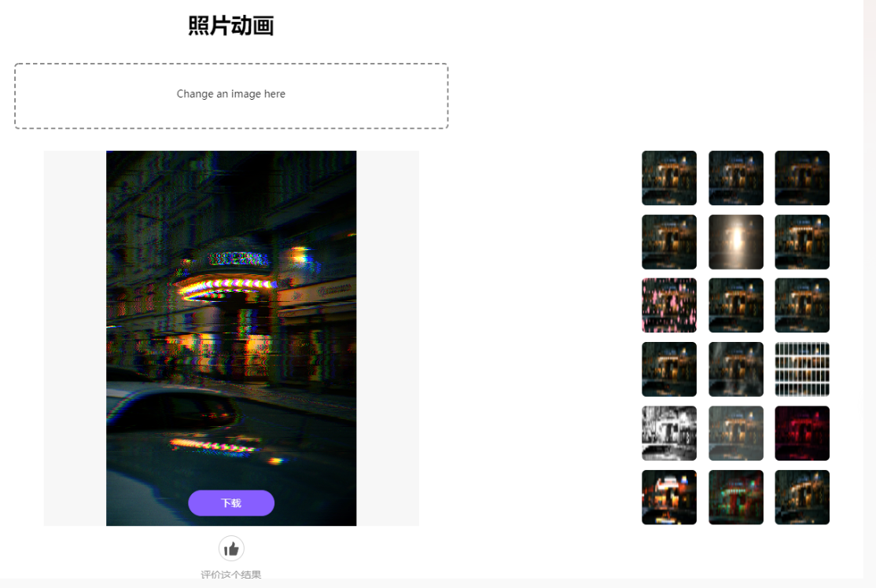
Task: Pick the high-contrast bright neon sign thumbnail
Action: pos(668,497)
